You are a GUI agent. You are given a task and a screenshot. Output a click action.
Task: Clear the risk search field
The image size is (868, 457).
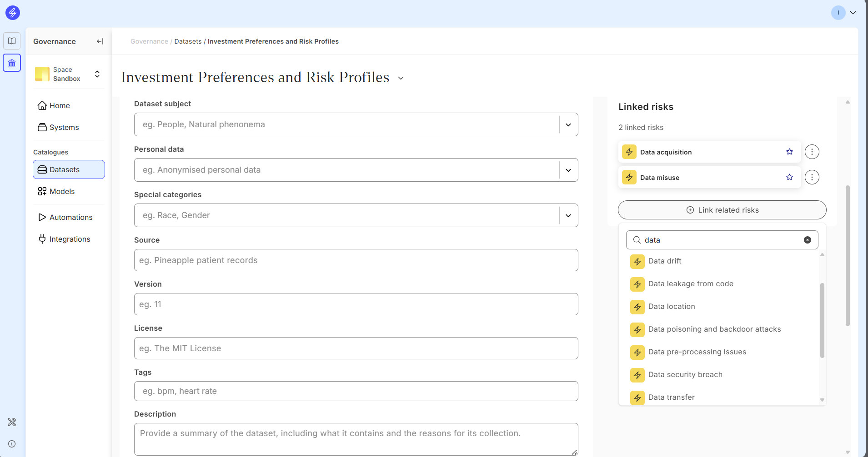point(807,240)
